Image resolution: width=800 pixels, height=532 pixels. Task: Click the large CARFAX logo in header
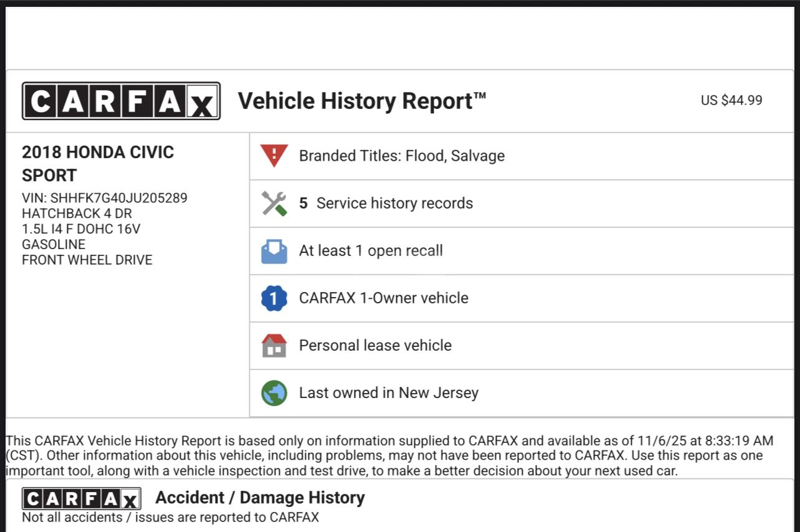coord(121,101)
